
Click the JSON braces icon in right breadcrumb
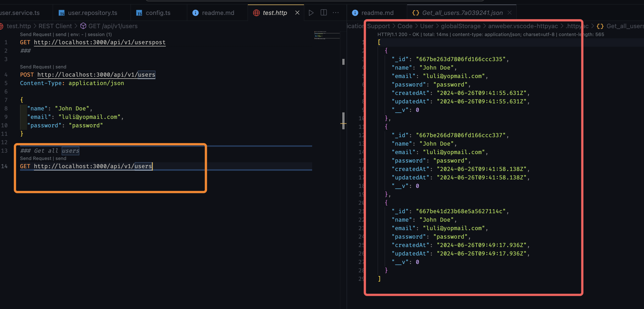point(600,26)
